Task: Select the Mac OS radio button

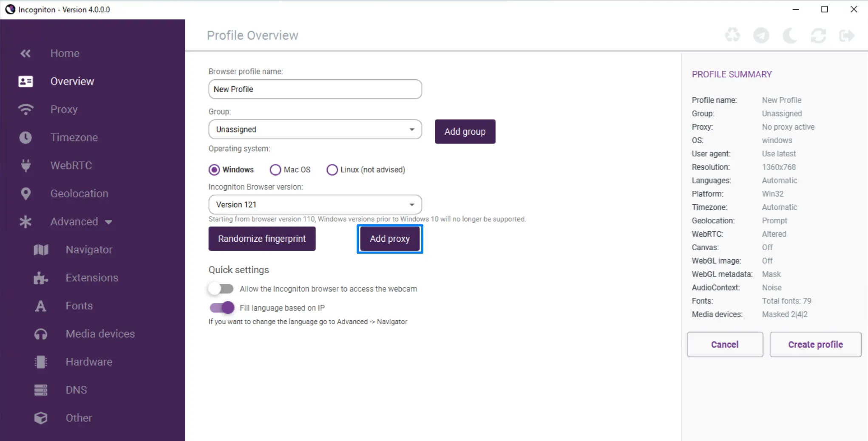Action: click(x=275, y=170)
